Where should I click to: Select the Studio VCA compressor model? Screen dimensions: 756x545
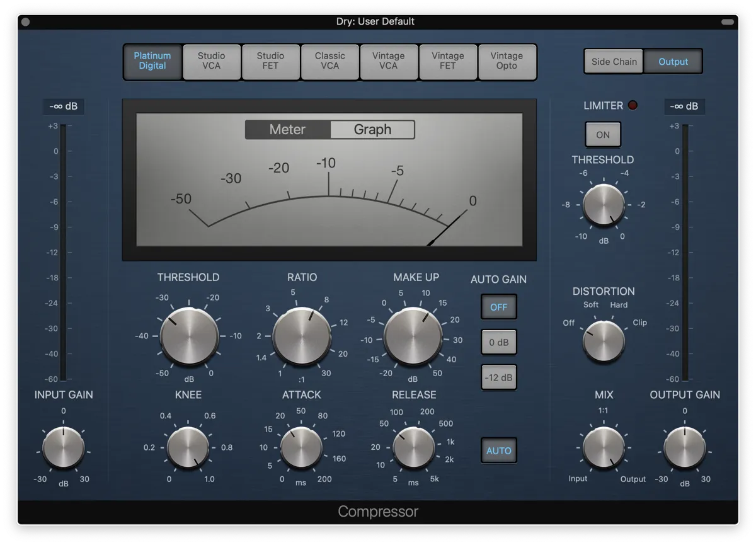[212, 61]
